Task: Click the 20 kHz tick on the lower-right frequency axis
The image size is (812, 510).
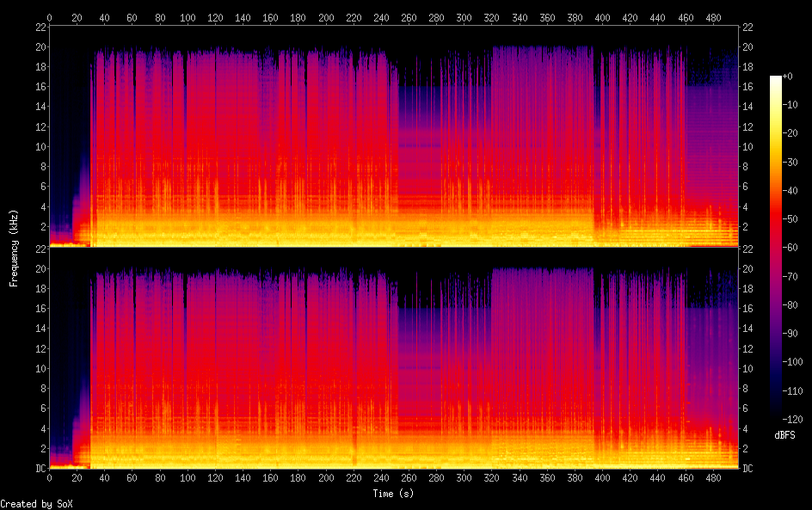Action: pyautogui.click(x=747, y=268)
